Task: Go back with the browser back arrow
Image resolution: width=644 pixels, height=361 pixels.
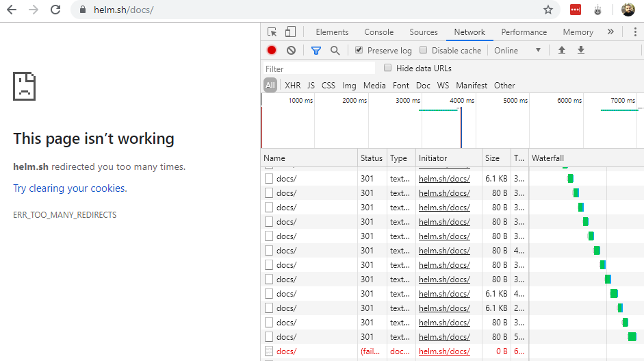Action: (12, 10)
